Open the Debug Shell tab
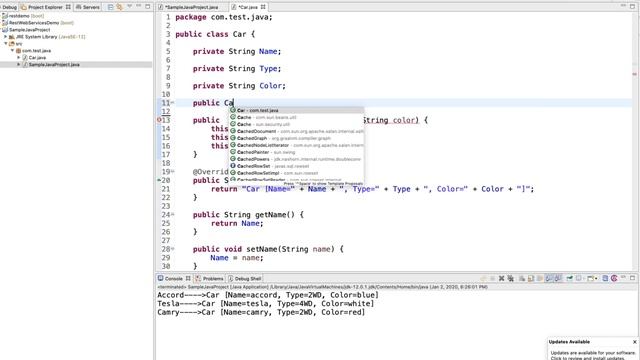This screenshot has height=360, width=640. 245,278
